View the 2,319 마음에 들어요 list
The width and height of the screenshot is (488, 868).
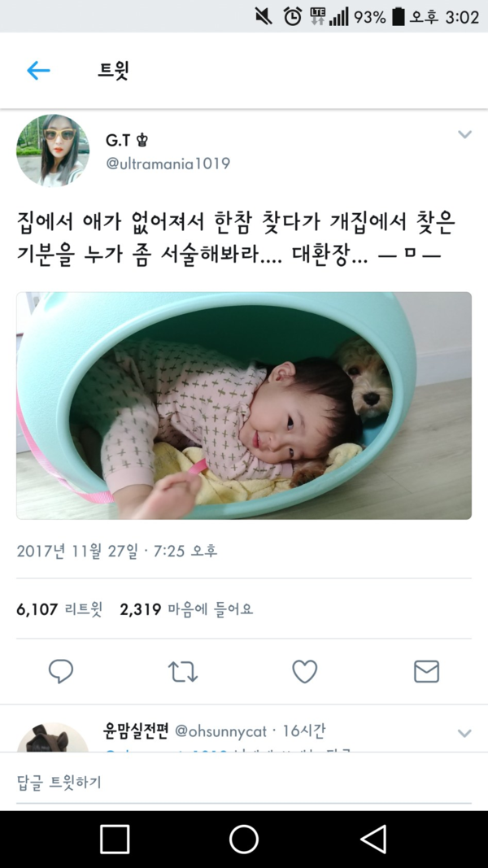pyautogui.click(x=186, y=609)
